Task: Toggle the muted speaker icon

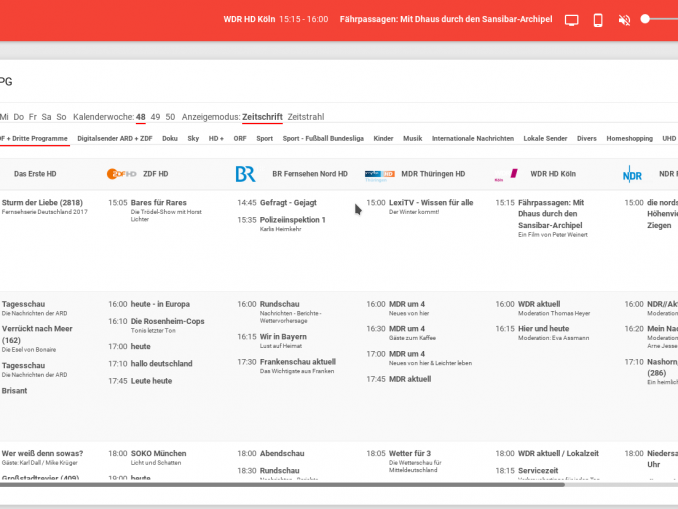Action: click(624, 20)
